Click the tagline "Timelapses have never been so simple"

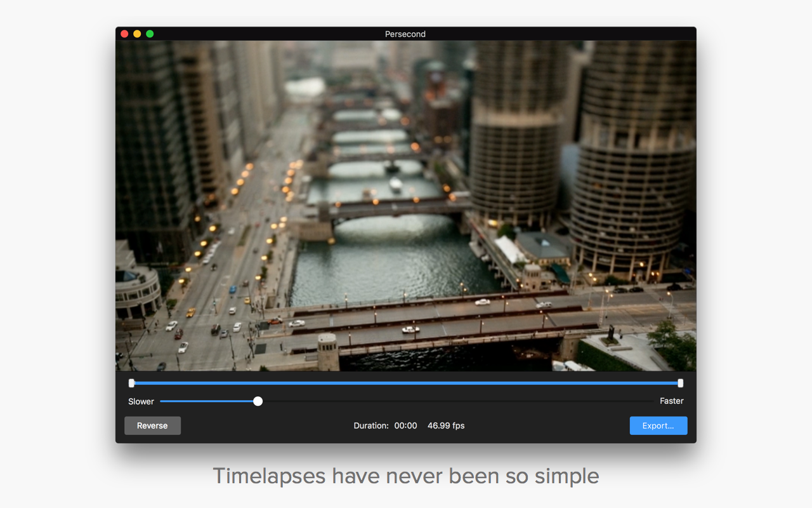[x=406, y=476]
